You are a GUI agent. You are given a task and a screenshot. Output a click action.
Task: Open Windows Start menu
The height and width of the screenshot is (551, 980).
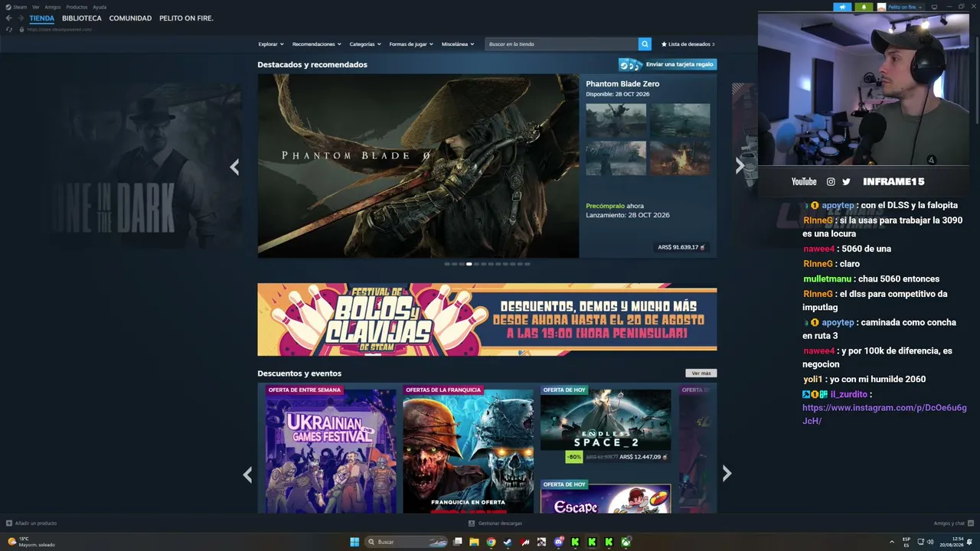[354, 542]
